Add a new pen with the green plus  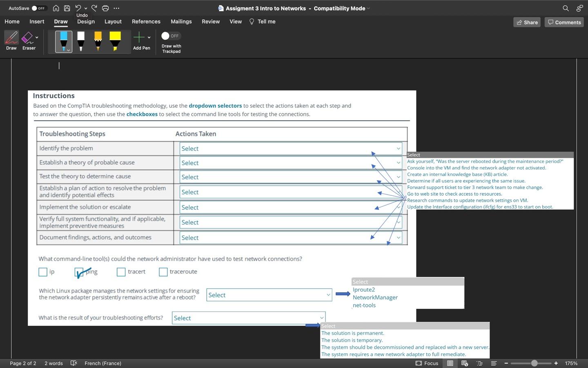139,38
